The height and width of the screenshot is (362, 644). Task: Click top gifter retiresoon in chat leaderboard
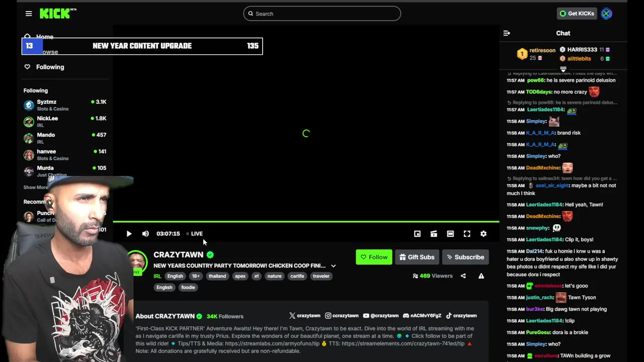542,50
